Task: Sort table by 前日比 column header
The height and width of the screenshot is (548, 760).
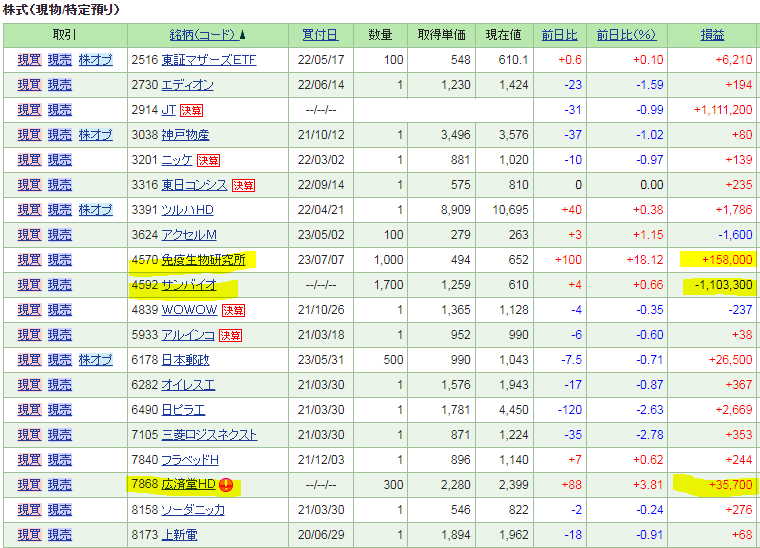Action: point(559,35)
